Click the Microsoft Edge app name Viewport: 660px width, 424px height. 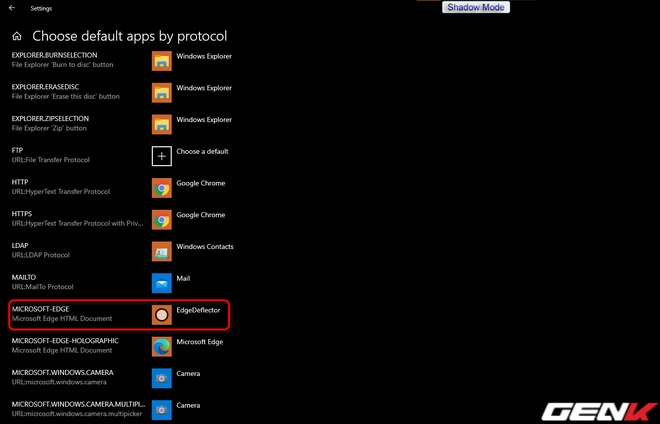(200, 342)
